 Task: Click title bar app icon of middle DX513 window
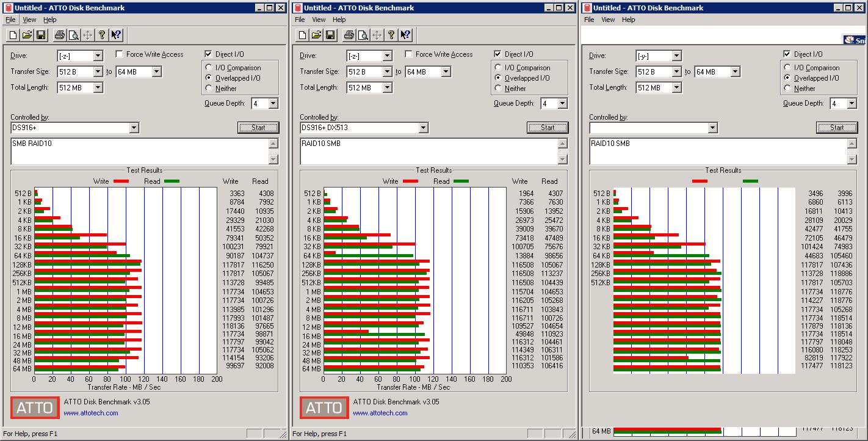coord(297,8)
